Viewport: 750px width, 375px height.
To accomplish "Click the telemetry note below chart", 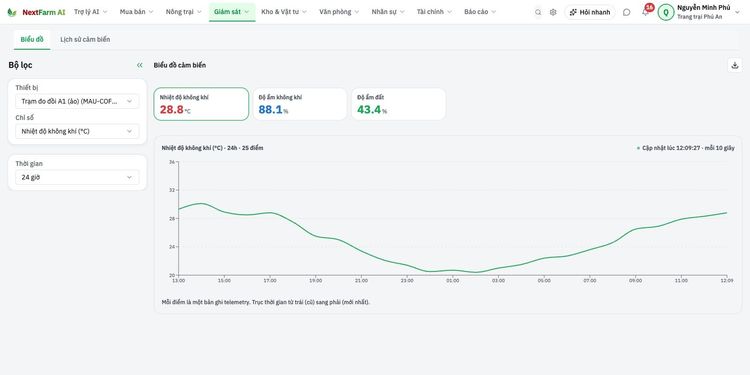I will [x=265, y=302].
